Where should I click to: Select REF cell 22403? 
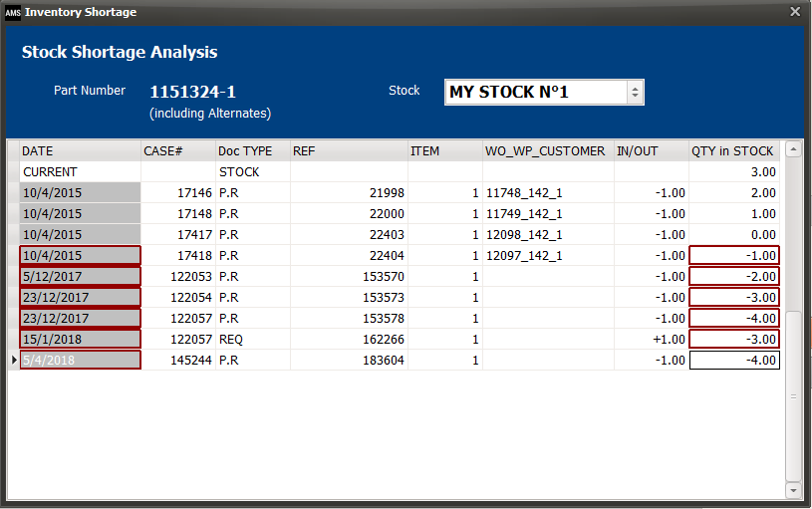[349, 234]
